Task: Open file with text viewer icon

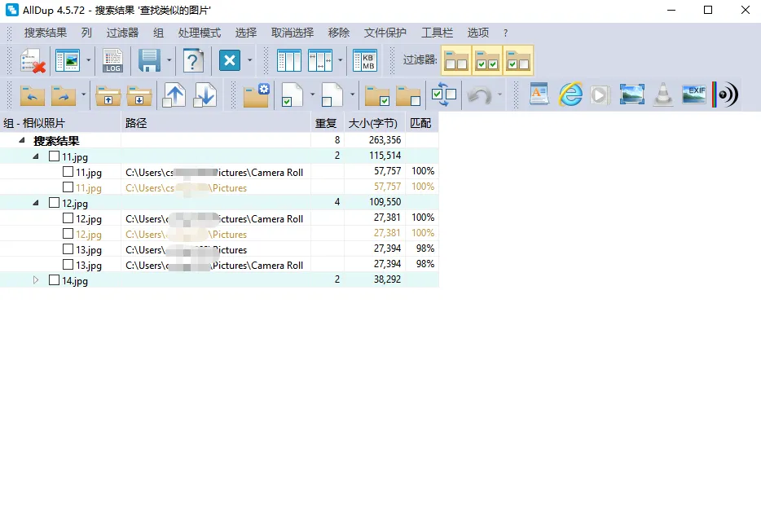Action: tap(539, 95)
